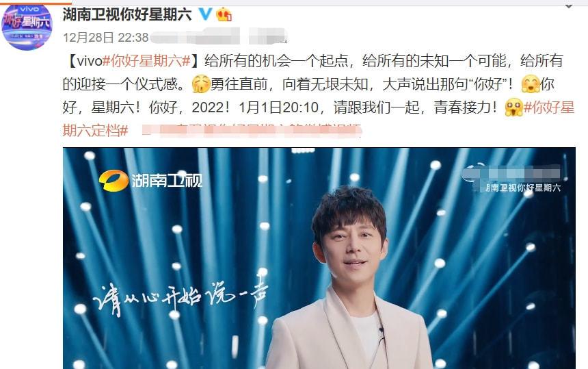Play the video thumbnail with the host
Image resolution: width=588 pixels, height=369 pixels.
coord(319,258)
